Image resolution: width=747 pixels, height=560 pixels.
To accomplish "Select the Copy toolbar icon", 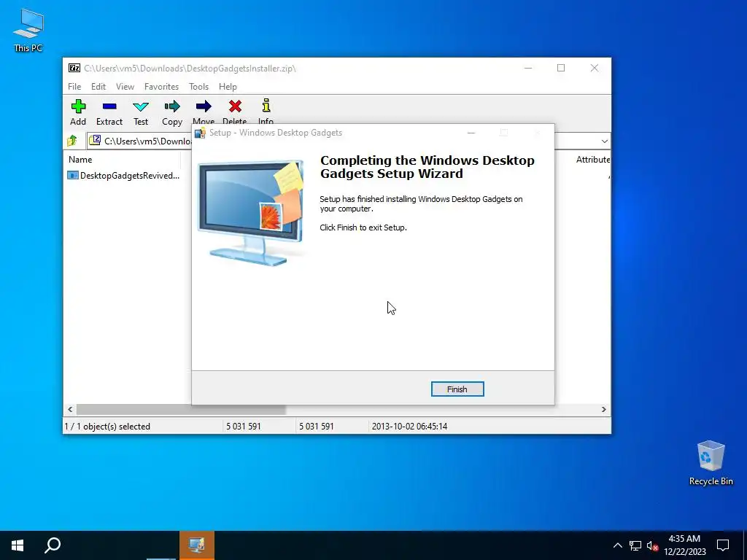I will pyautogui.click(x=172, y=113).
